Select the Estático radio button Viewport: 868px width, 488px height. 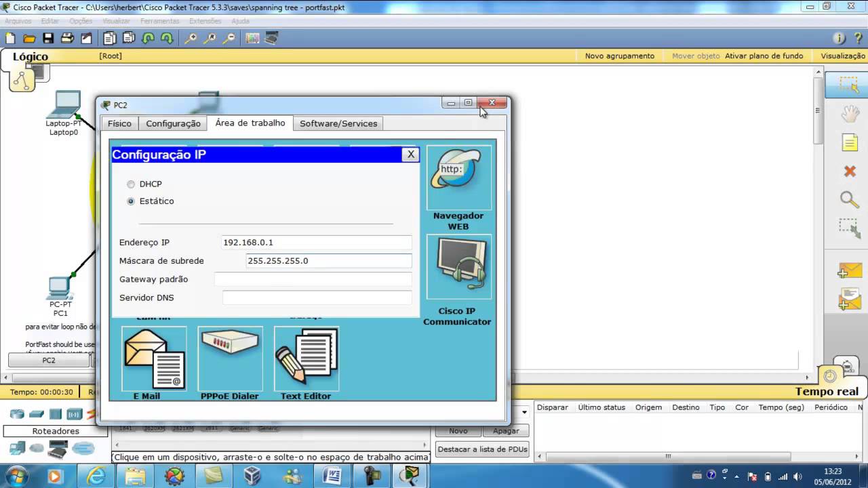131,201
